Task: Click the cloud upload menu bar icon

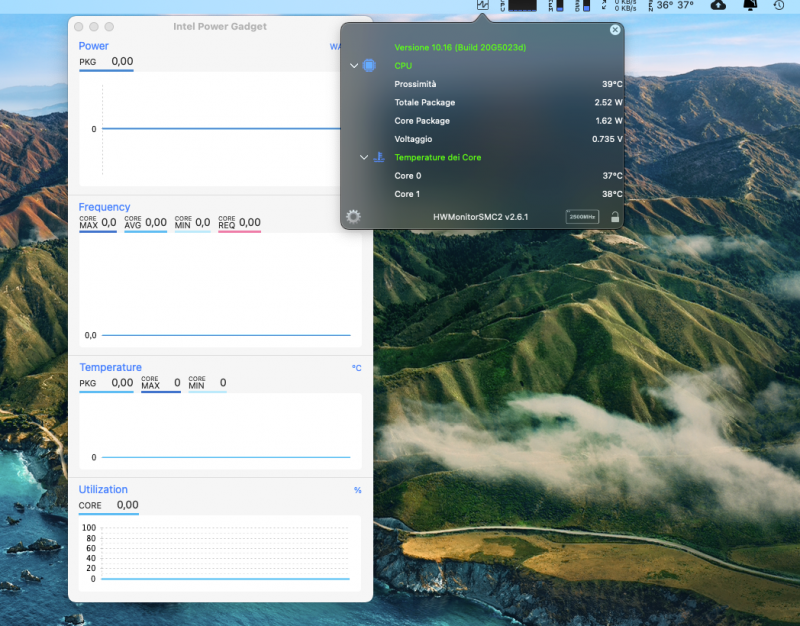Action: click(x=718, y=6)
